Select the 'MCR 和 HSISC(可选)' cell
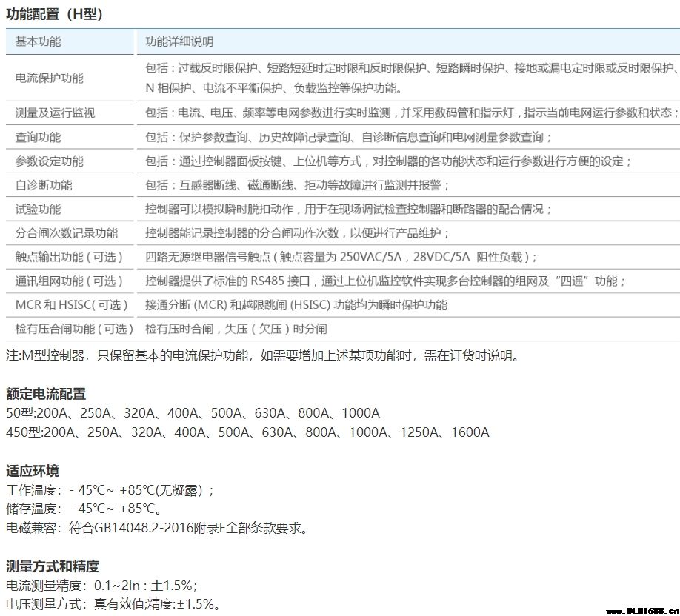This screenshot has height=616, width=680. point(72,305)
